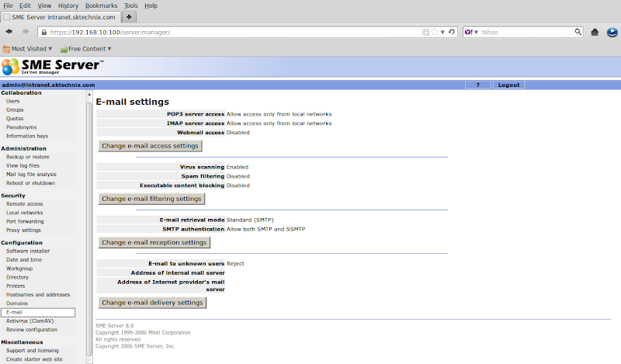Viewport: 621px width, 364px height.
Task: Click the Logout link
Action: coord(508,85)
